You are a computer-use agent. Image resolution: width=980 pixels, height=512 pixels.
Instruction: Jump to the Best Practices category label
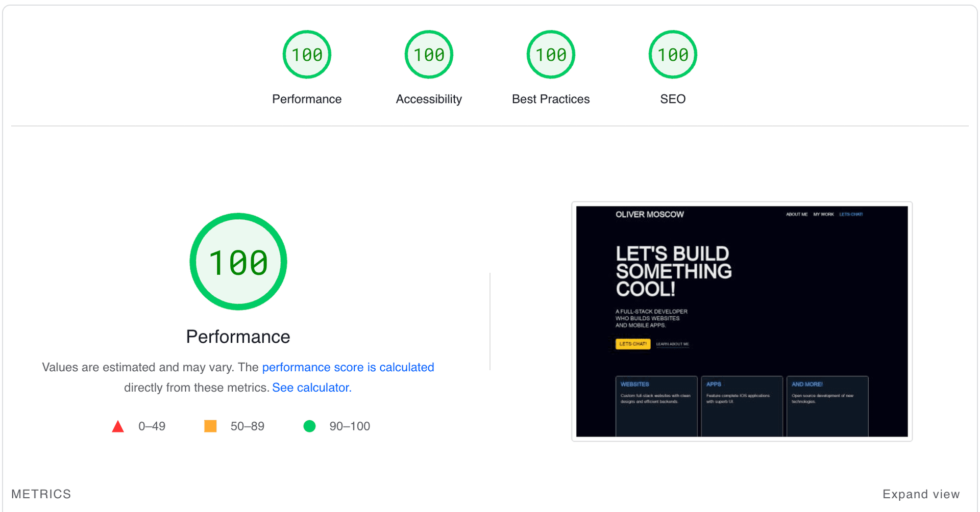coord(551,99)
